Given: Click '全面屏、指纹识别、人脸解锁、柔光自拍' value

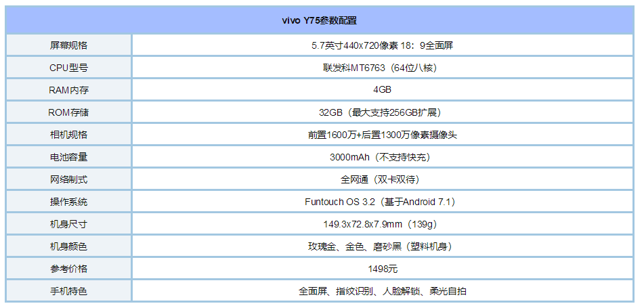Looking at the screenshot, I should (x=383, y=291).
